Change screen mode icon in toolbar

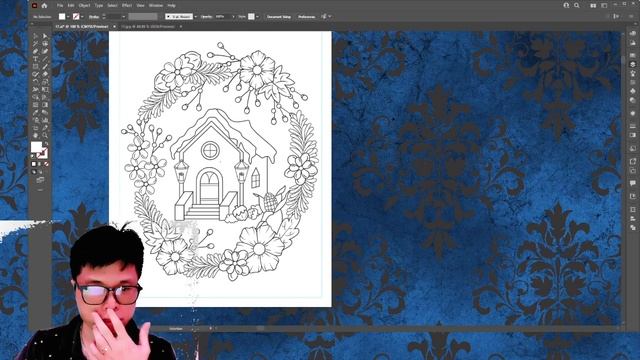(40, 180)
